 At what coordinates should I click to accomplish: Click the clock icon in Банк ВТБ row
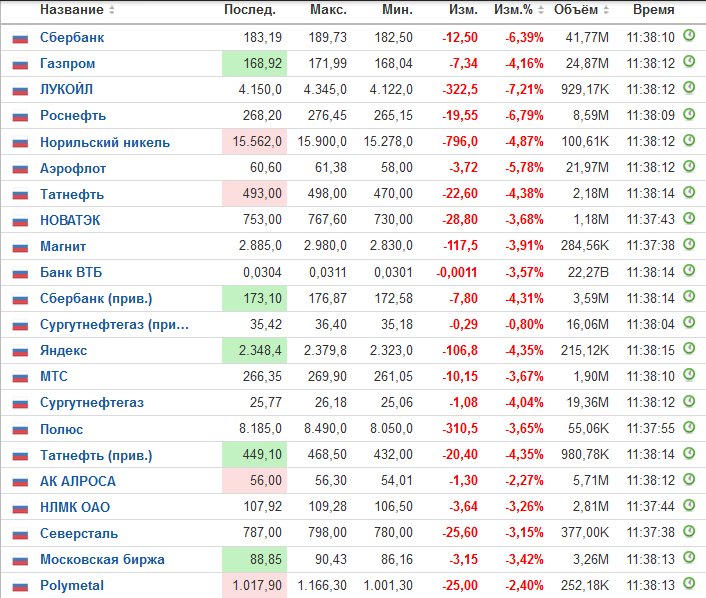(x=689, y=270)
